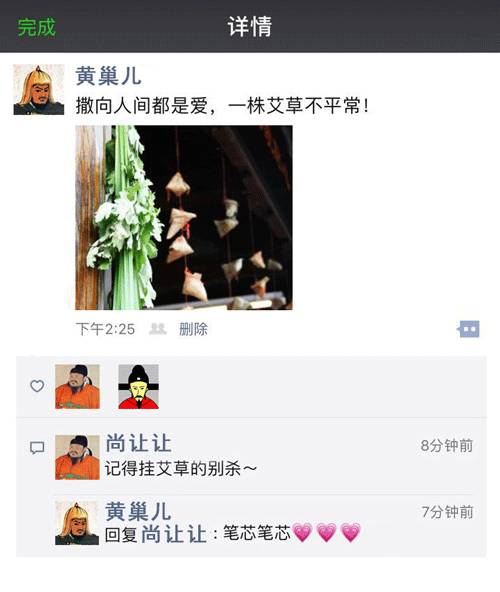View the posted mugwort and zongzi photo
The image size is (500, 592).
coord(184,218)
